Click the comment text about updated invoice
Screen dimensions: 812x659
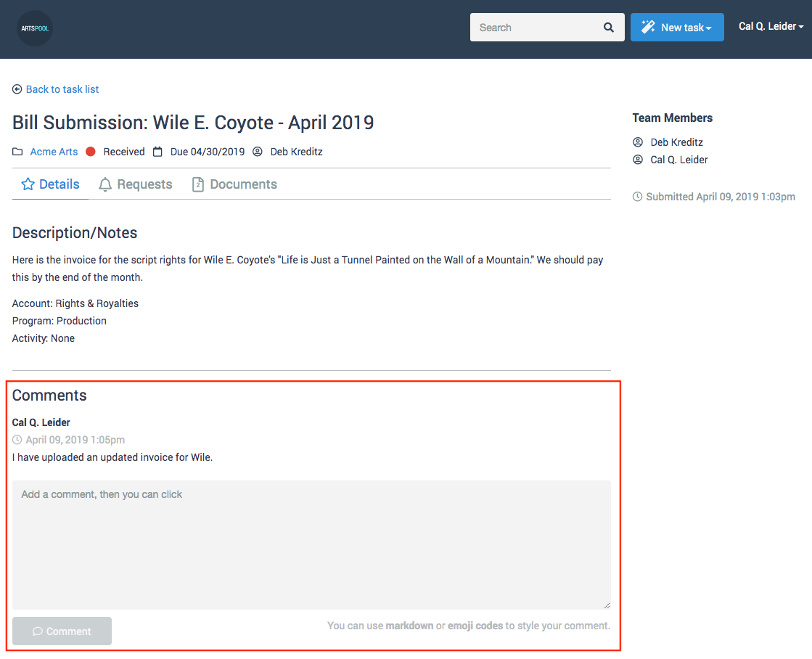[x=112, y=457]
